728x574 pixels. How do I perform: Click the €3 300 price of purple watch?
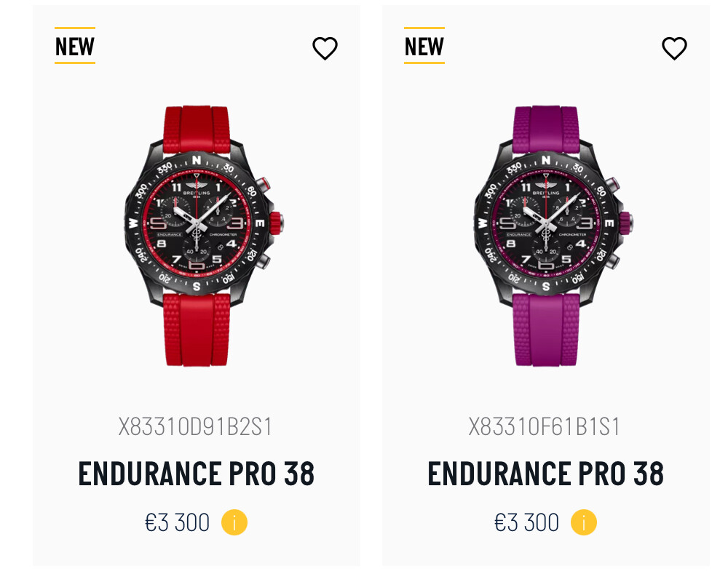click(x=526, y=522)
